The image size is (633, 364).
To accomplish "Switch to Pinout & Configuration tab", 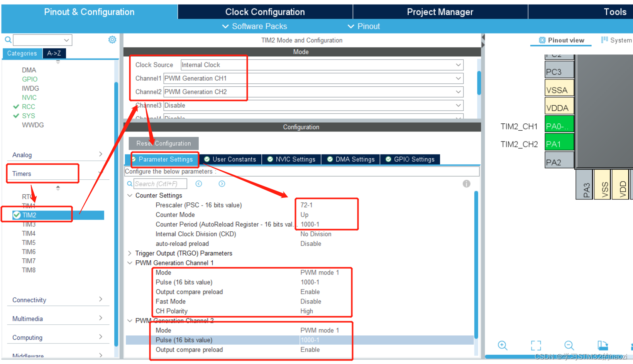I will (x=89, y=12).
